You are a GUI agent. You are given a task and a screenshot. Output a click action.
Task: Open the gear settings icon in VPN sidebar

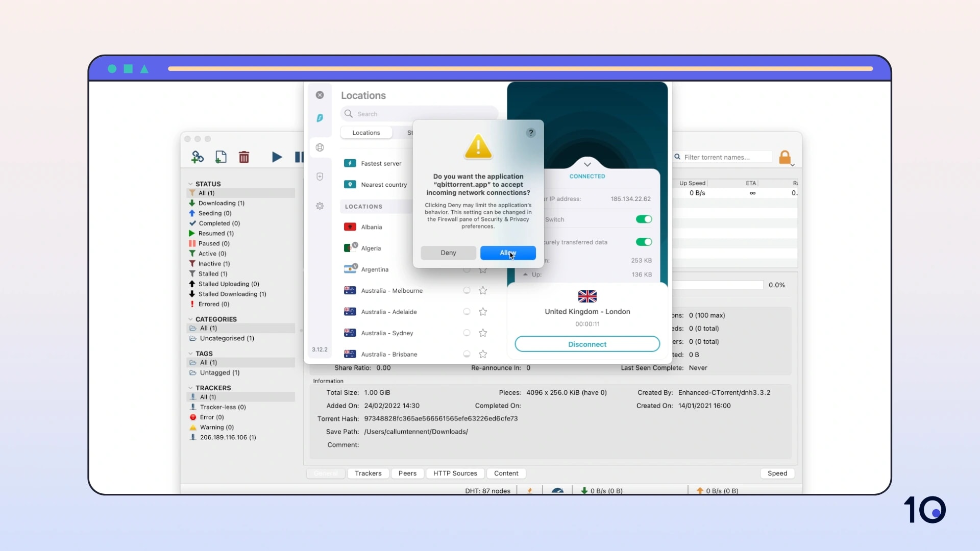(320, 206)
